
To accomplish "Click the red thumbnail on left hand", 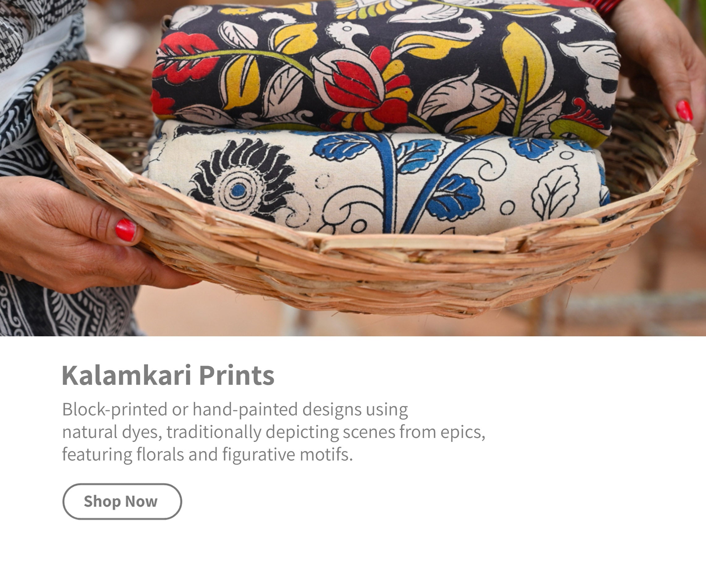I will click(126, 230).
